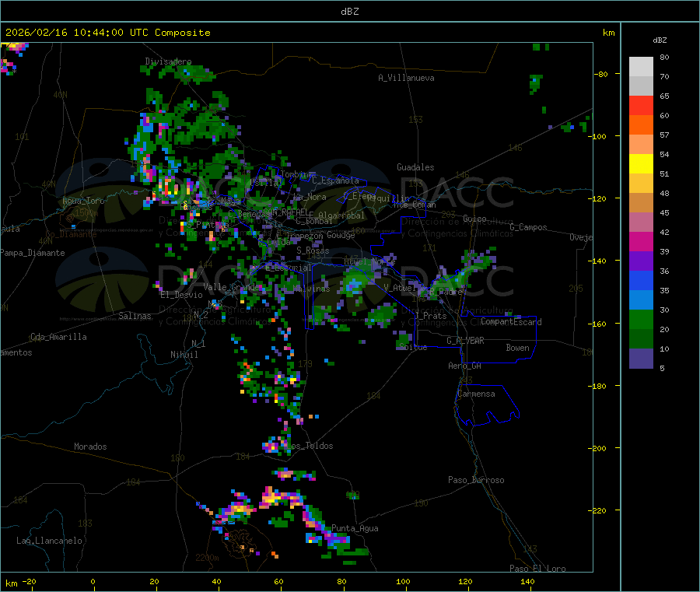
Task: Select the 'Oveja' label at right edge
Action: 581,237
